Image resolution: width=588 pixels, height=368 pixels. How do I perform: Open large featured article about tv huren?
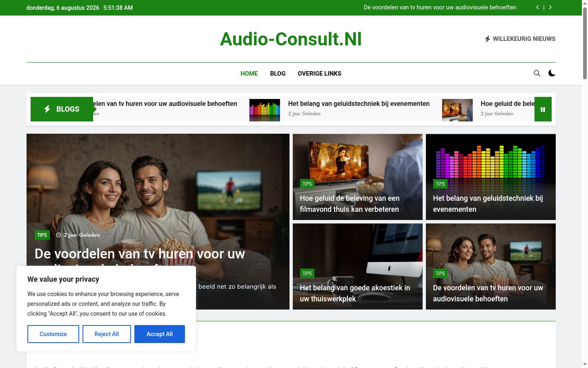click(140, 254)
